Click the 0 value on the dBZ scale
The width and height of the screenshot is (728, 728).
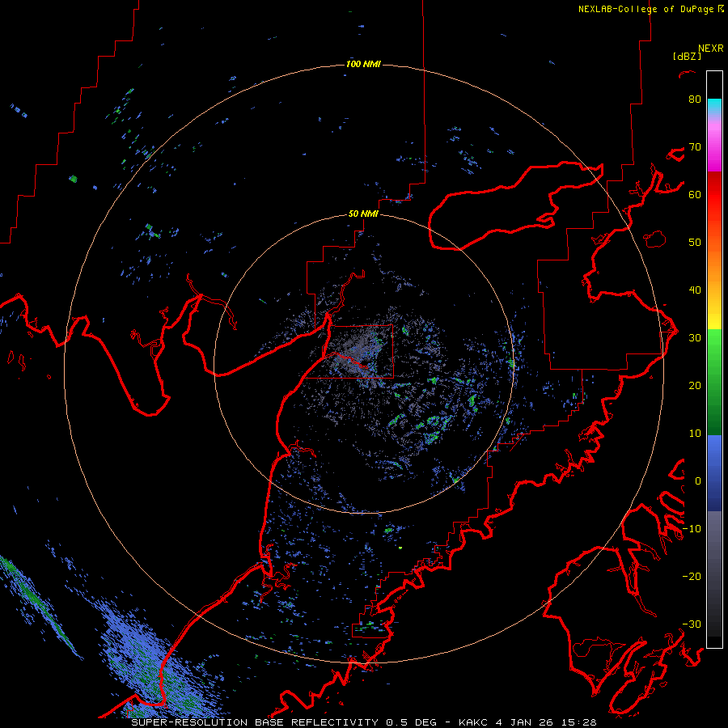point(698,481)
